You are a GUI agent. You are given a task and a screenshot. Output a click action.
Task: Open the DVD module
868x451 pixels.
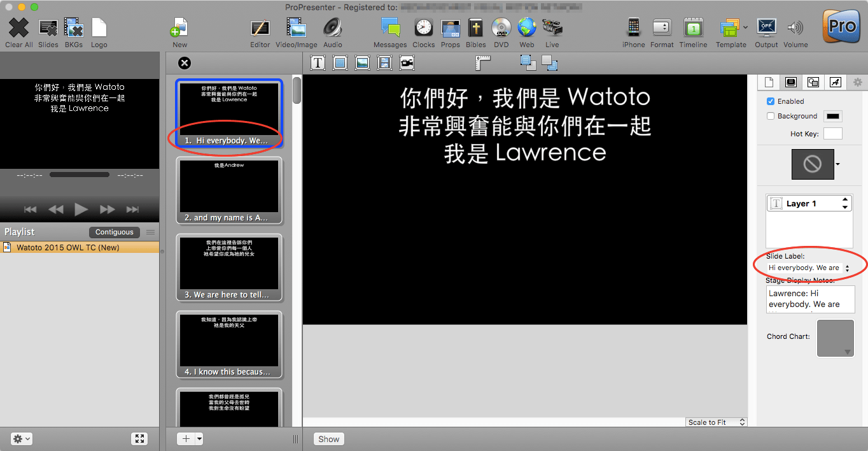coord(501,28)
